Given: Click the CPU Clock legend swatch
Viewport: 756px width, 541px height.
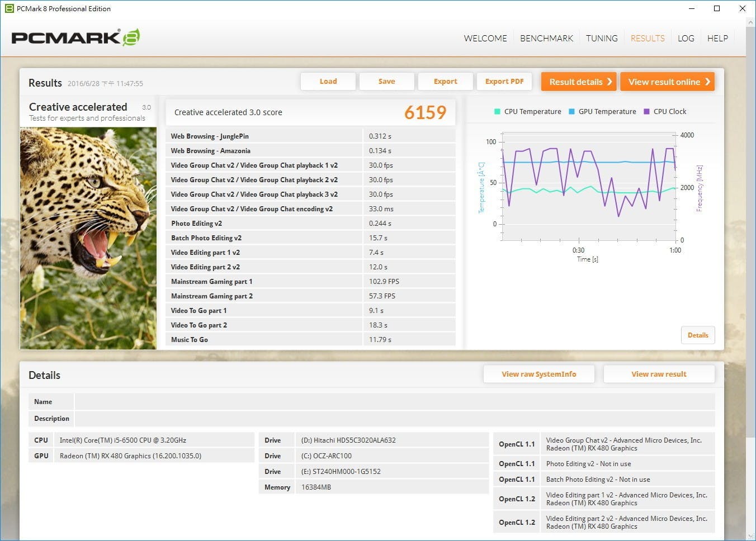Looking at the screenshot, I should tap(646, 111).
